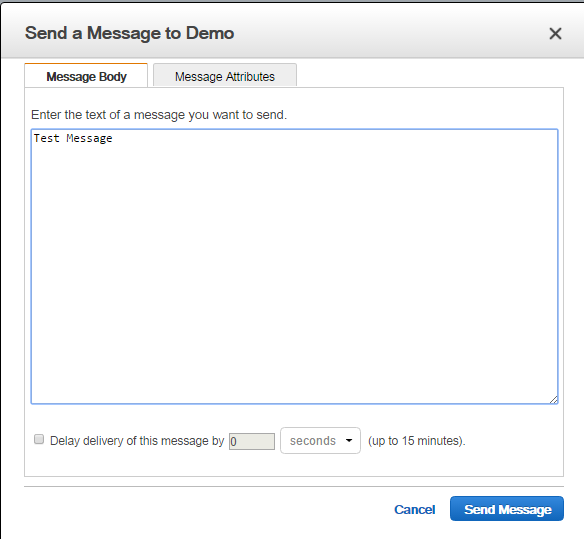Screen dimensions: 584x539
Task: Switch to the Message Attributes tab
Action: 225,76
